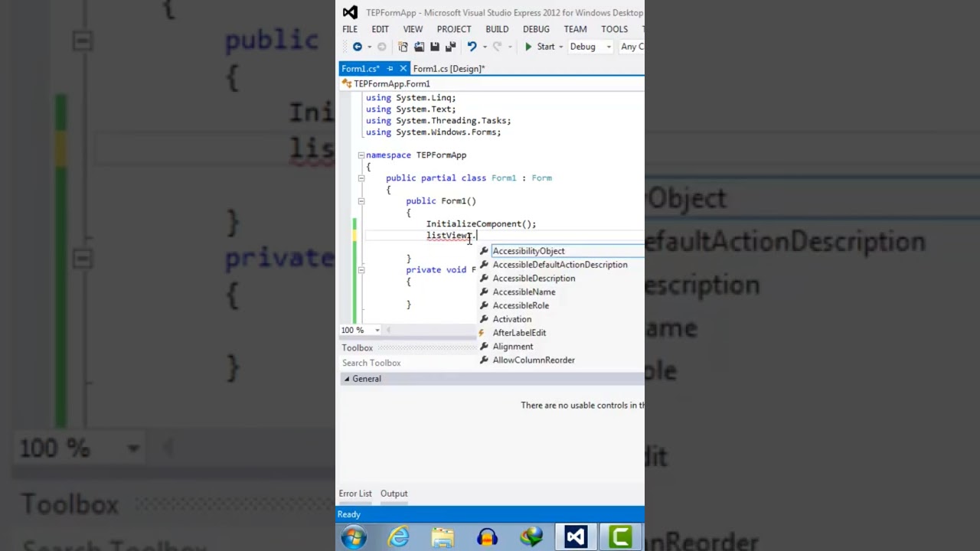The width and height of the screenshot is (980, 551).
Task: Click inside the Search Toolbox field
Action: coord(492,363)
